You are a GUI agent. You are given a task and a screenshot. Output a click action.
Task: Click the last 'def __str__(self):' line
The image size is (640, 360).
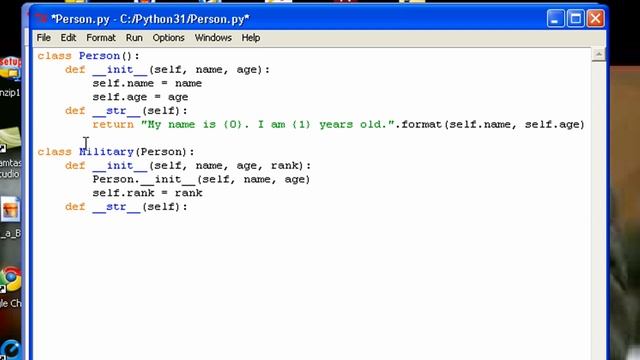click(x=126, y=207)
